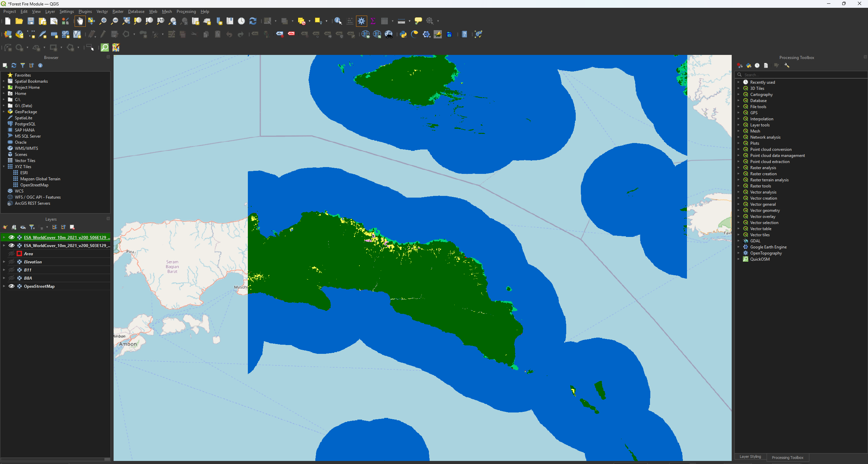Click Remove Layer icon in Layers panel
The height and width of the screenshot is (464, 868).
72,227
